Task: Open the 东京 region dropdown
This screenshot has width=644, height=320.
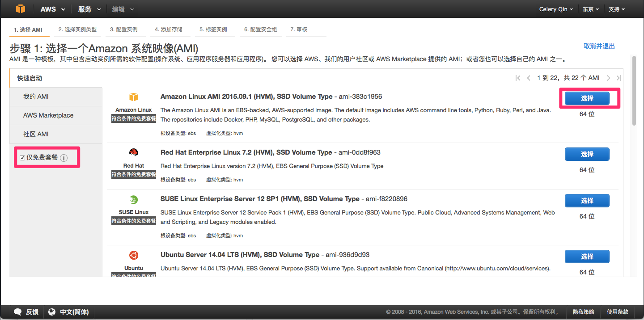Action: 591,9
